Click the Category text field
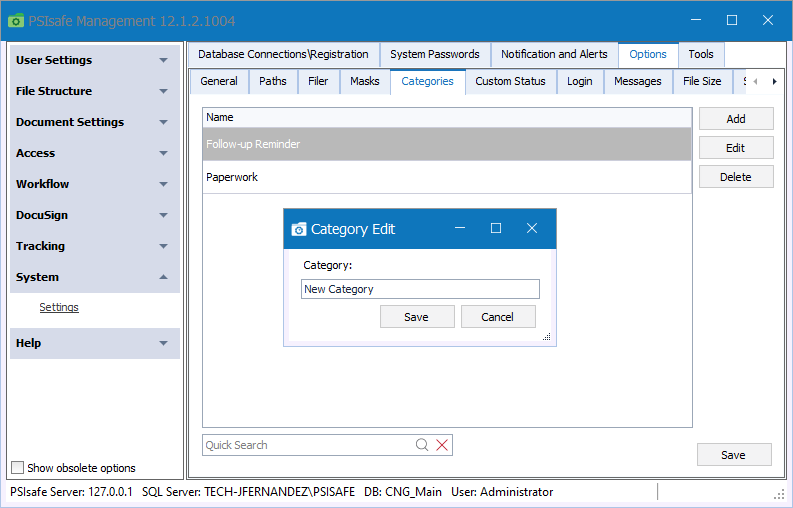 click(420, 289)
